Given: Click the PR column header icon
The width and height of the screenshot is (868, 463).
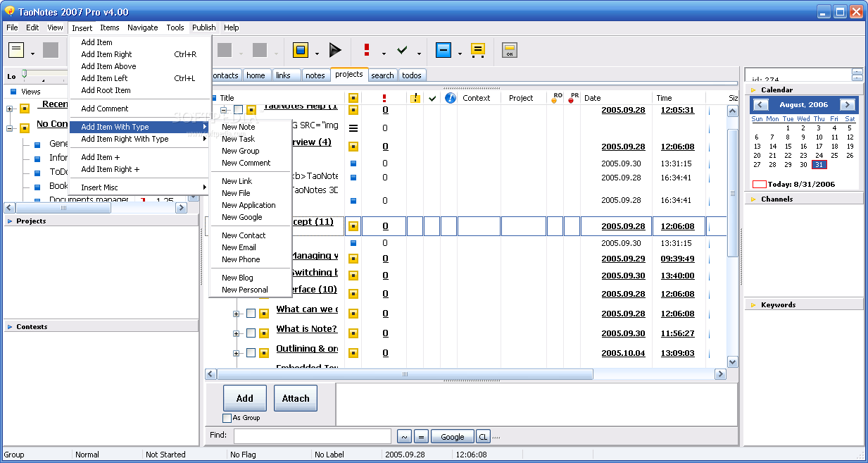Looking at the screenshot, I should coord(573,98).
